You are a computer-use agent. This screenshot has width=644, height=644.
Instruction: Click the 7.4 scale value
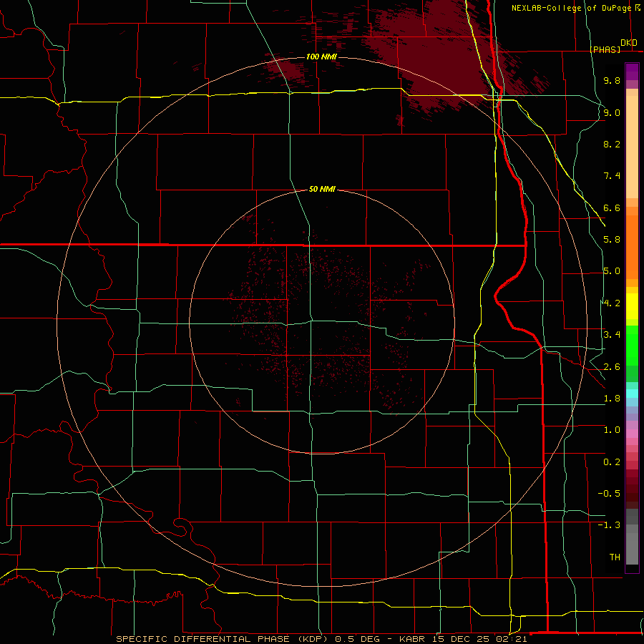tap(612, 176)
